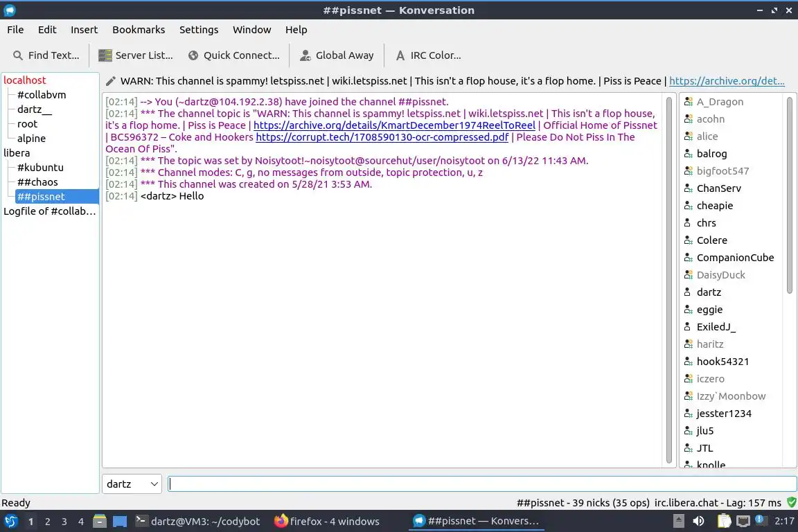The height and width of the screenshot is (532, 798).
Task: Open Logfile of #collab tab
Action: [49, 211]
